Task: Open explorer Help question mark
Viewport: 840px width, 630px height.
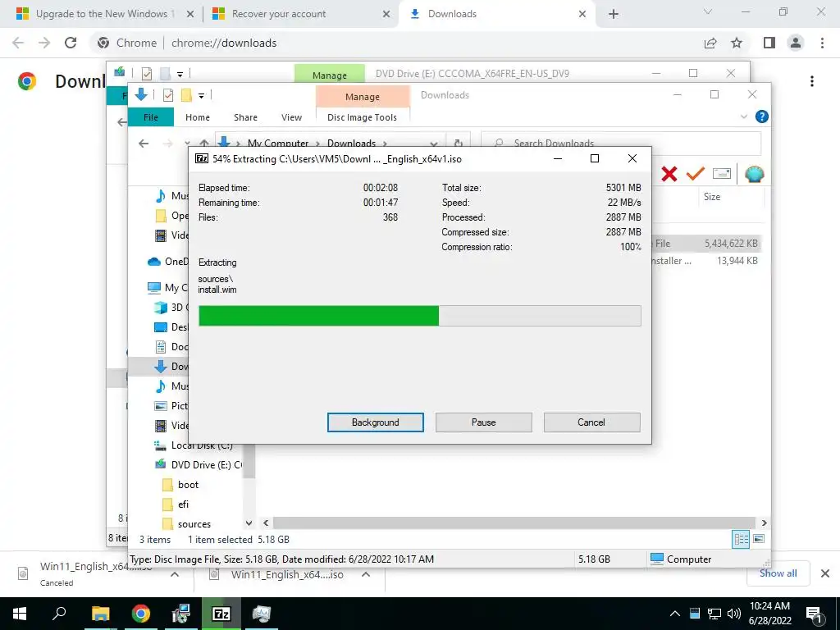Action: pyautogui.click(x=761, y=116)
